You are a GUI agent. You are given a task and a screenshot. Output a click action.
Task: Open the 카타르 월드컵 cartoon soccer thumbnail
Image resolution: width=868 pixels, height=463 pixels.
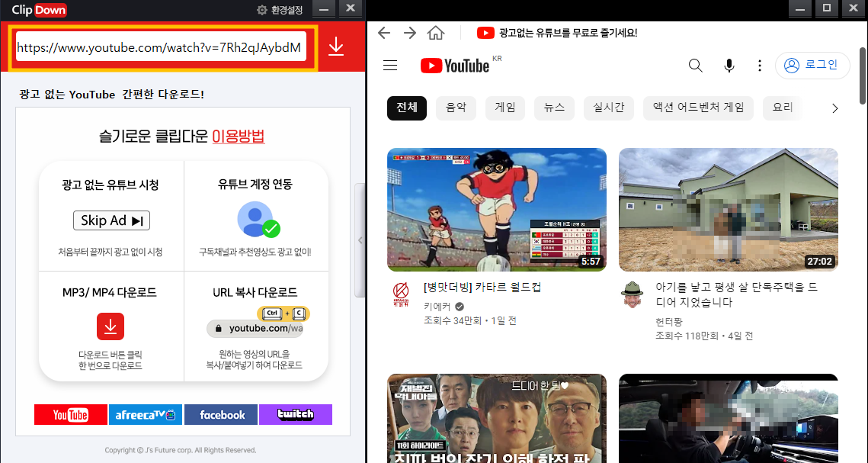click(x=497, y=209)
